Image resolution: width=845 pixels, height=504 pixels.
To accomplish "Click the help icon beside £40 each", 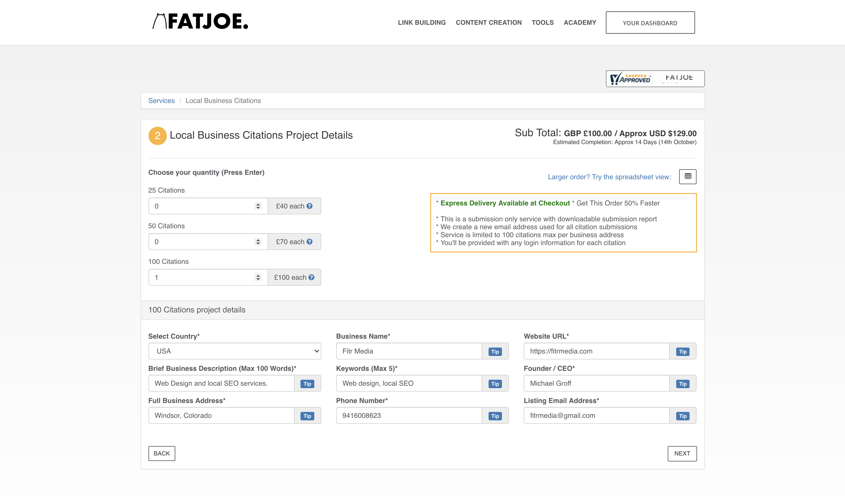I will point(310,206).
